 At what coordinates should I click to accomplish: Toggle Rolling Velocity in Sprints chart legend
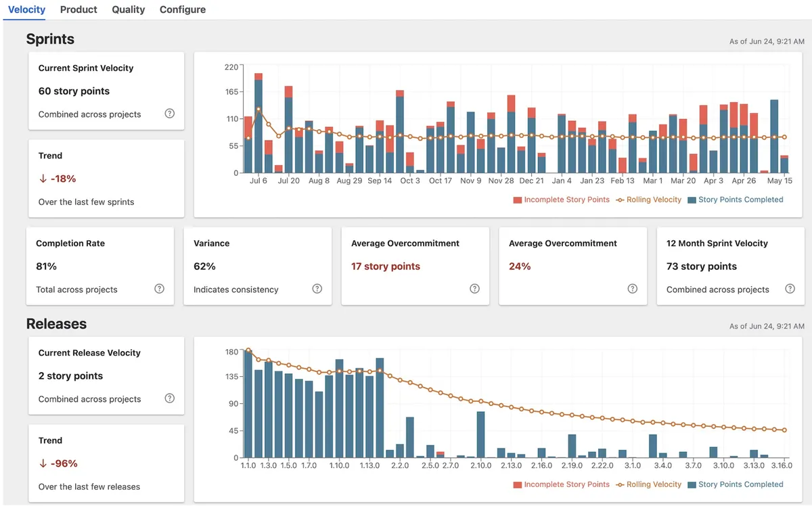point(648,200)
